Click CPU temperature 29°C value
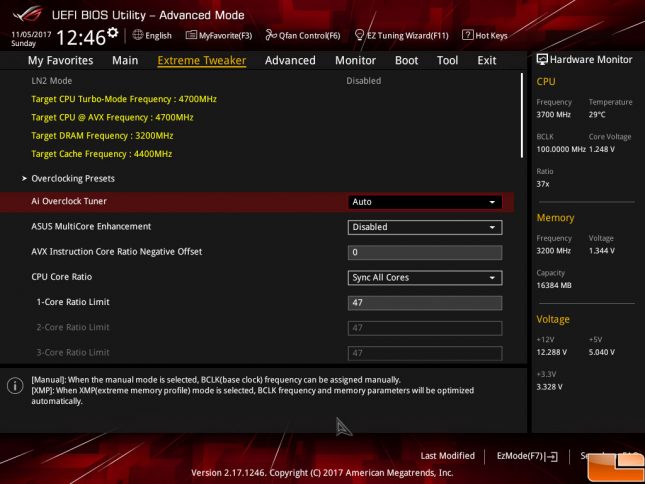Image resolution: width=645 pixels, height=484 pixels. [597, 115]
